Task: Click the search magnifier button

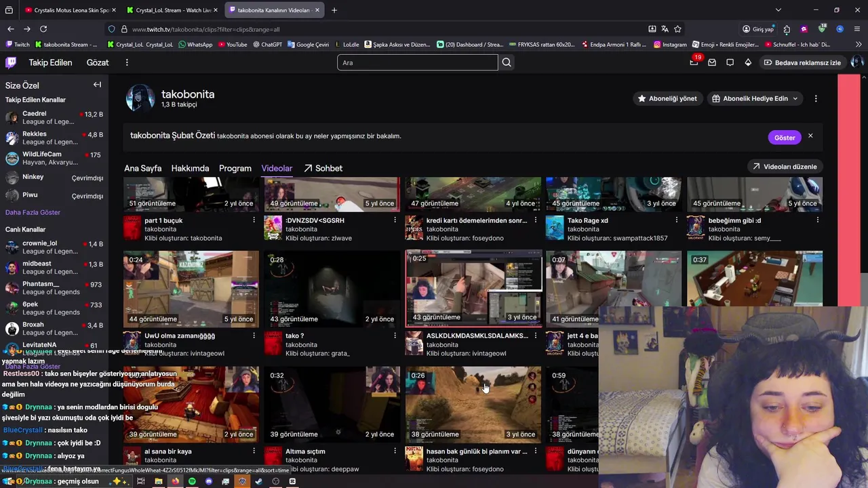Action: click(x=507, y=62)
